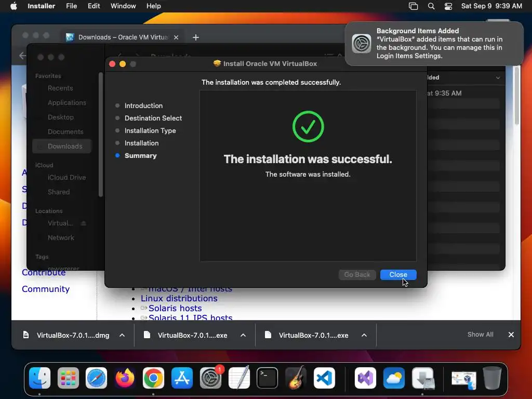This screenshot has width=532, height=399.
Task: Open the recent VirtualBox stack in dock
Action: click(463, 379)
